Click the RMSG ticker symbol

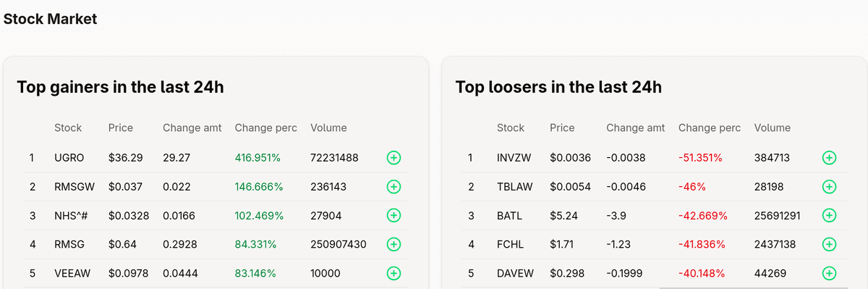pos(69,244)
